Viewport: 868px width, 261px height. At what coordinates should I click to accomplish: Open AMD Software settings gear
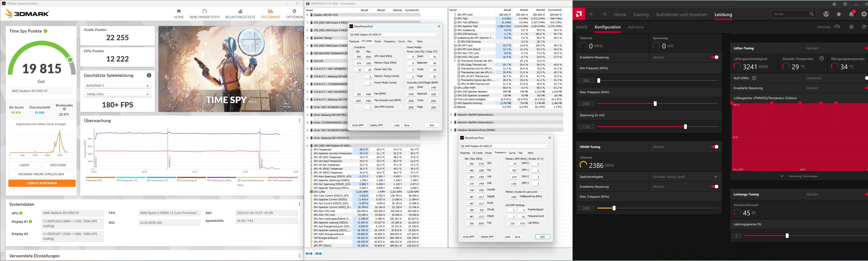pyautogui.click(x=864, y=14)
